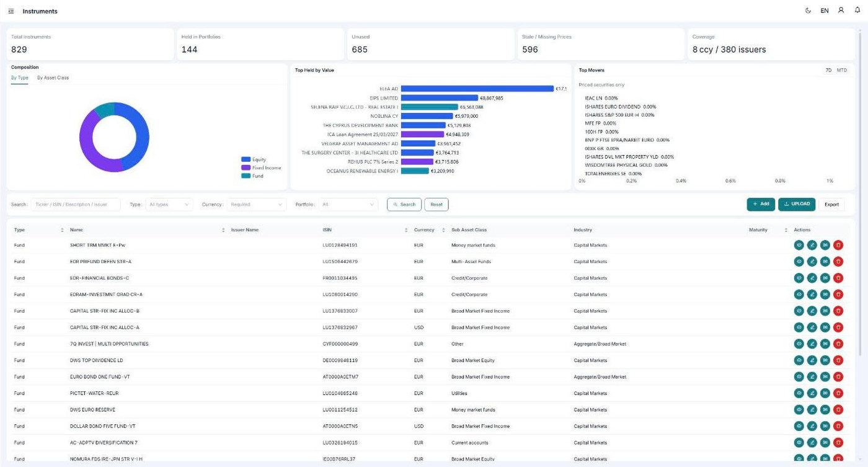Sort table by Type column
This screenshot has height=467, width=868.
pos(62,230)
